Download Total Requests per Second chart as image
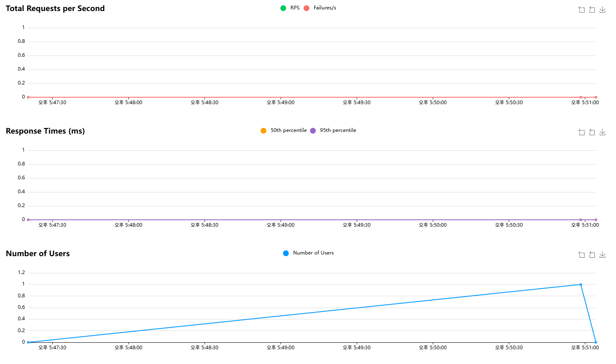 coord(603,9)
